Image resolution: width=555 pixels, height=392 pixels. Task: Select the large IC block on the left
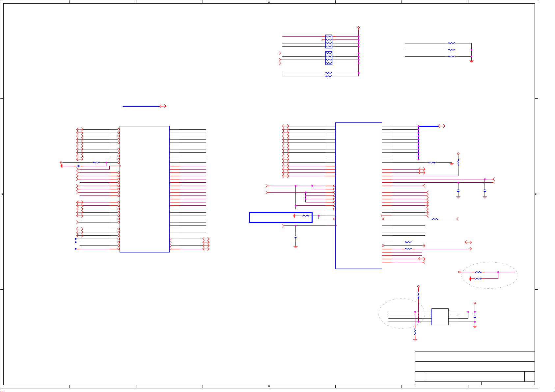[144, 189]
